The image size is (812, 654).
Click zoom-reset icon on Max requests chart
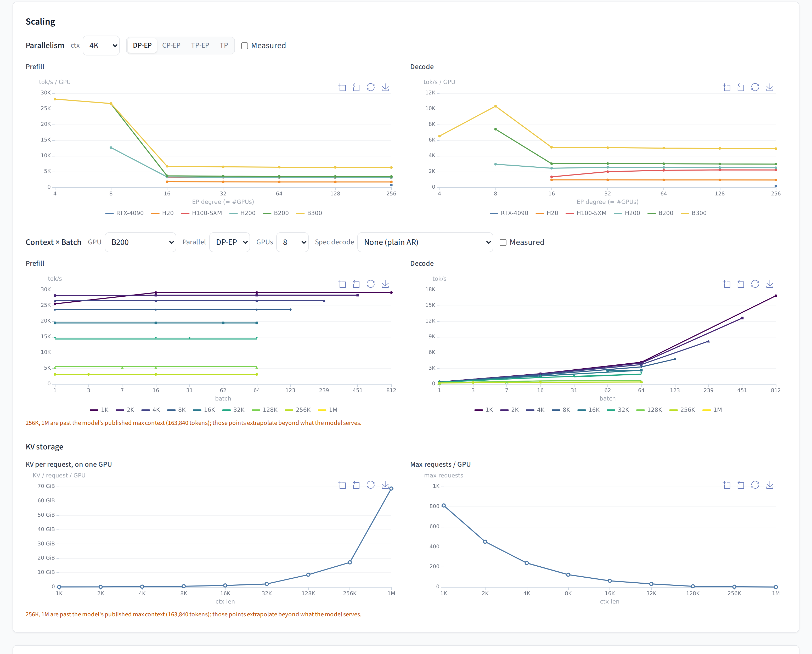(x=741, y=485)
